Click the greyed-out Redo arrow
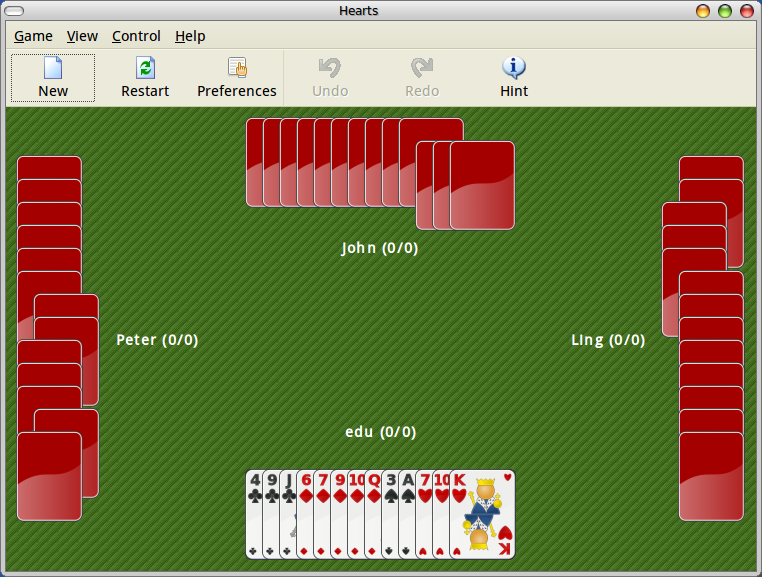Viewport: 762px width, 577px height. coord(422,78)
